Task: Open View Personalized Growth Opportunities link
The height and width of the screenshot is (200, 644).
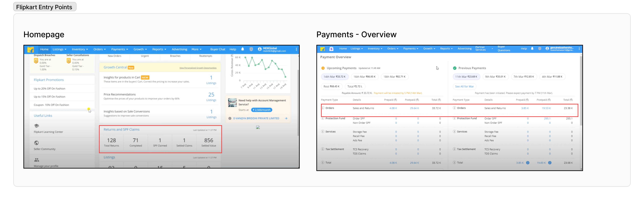Action: coord(198,68)
